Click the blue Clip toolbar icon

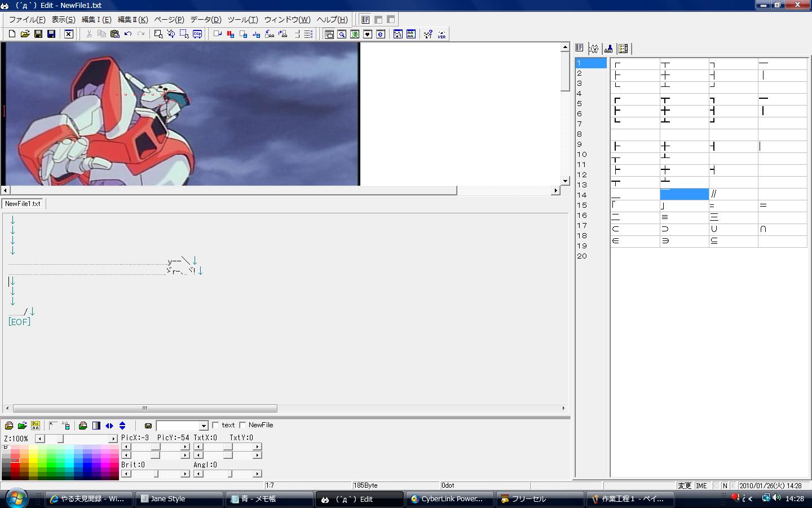coord(197,34)
